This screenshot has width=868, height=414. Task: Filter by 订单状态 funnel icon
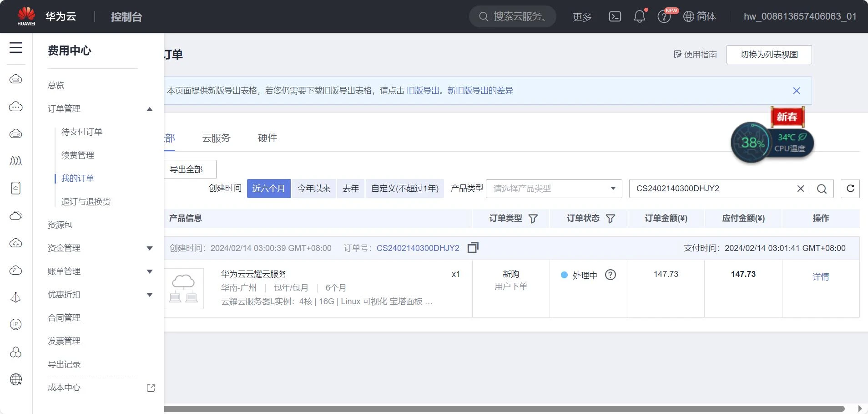611,219
